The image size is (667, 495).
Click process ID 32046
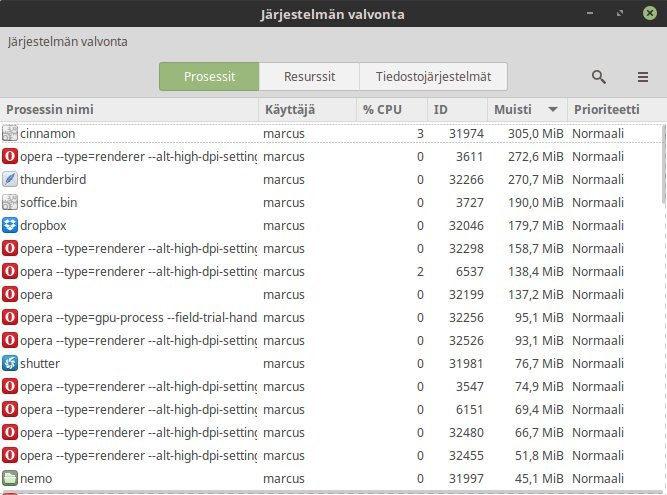point(466,225)
